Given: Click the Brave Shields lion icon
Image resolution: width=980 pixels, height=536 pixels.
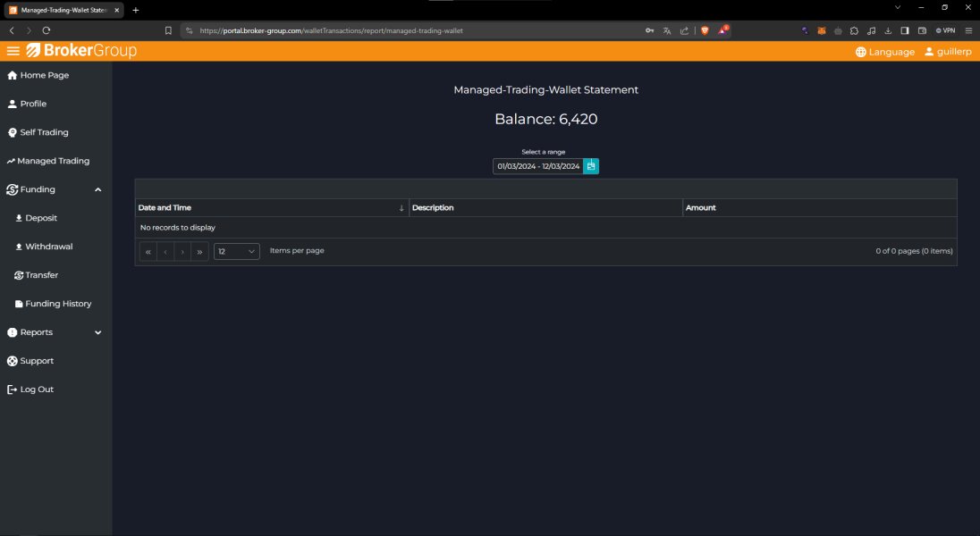Looking at the screenshot, I should [x=705, y=30].
